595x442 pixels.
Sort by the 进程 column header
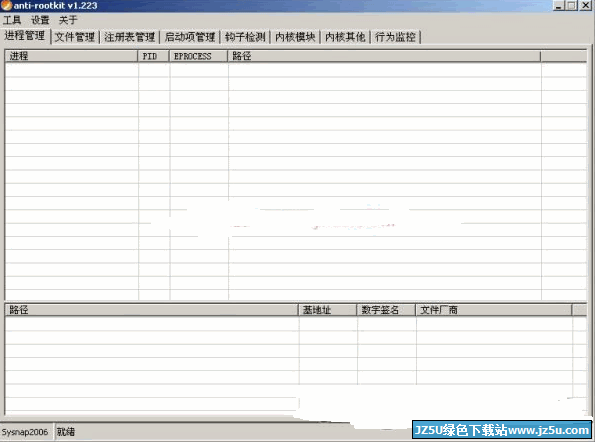point(71,56)
